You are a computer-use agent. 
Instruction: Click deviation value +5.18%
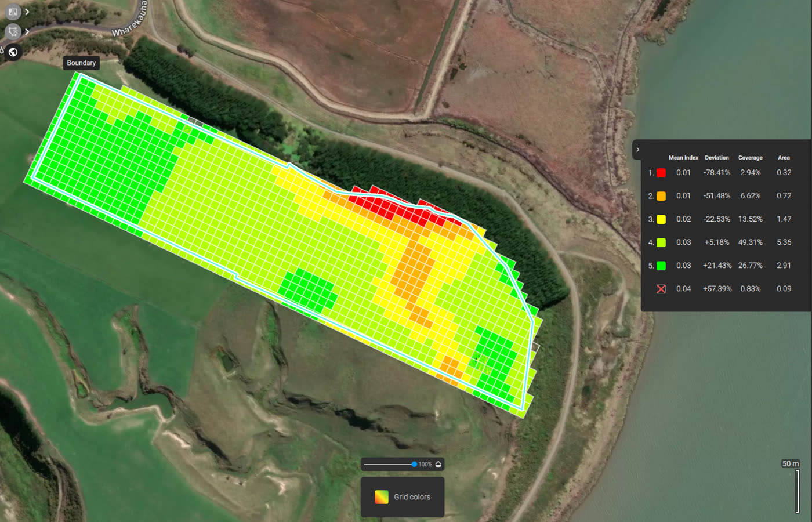tap(717, 242)
